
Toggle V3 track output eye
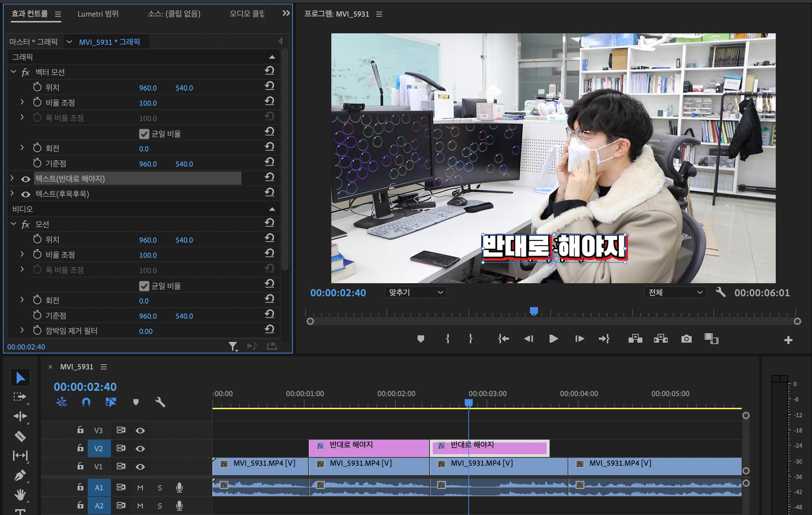(x=140, y=430)
